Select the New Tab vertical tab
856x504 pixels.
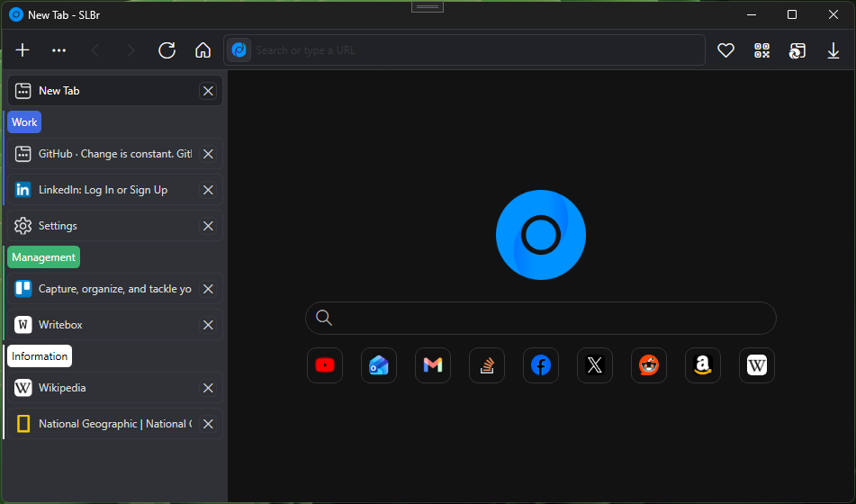pyautogui.click(x=115, y=91)
